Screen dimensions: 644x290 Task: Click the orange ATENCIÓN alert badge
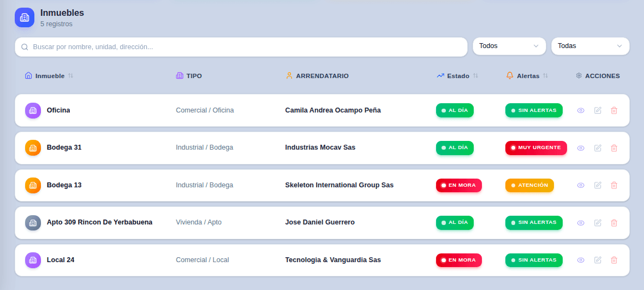pos(529,185)
